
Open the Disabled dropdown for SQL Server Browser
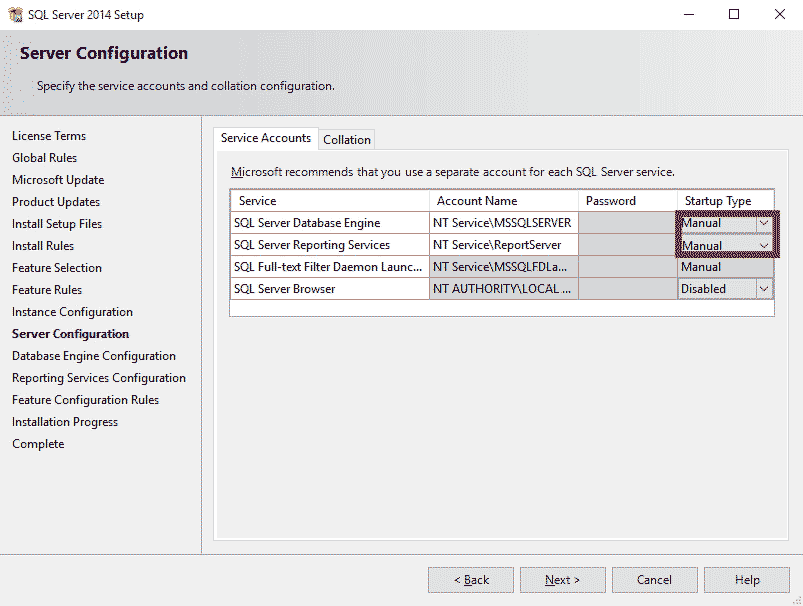(x=763, y=288)
